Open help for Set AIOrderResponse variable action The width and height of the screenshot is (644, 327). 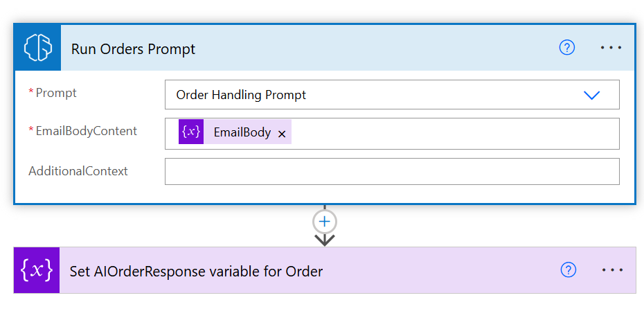pyautogui.click(x=568, y=270)
